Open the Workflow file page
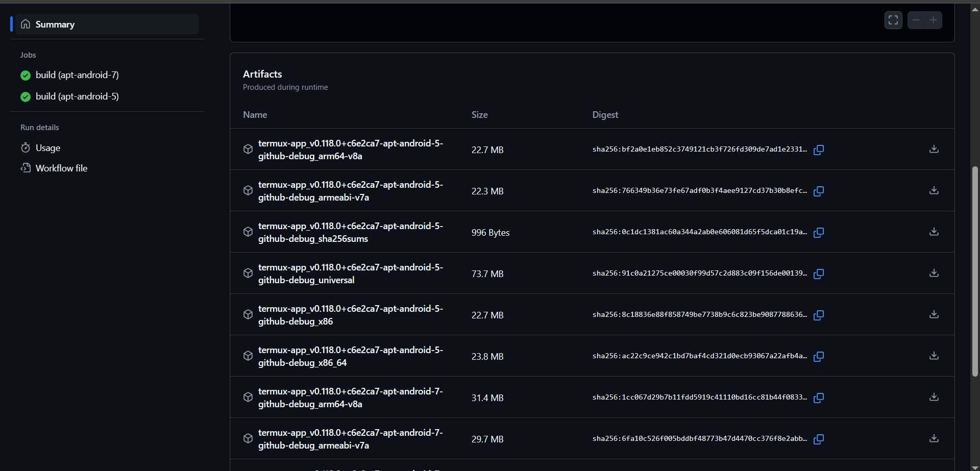 61,168
